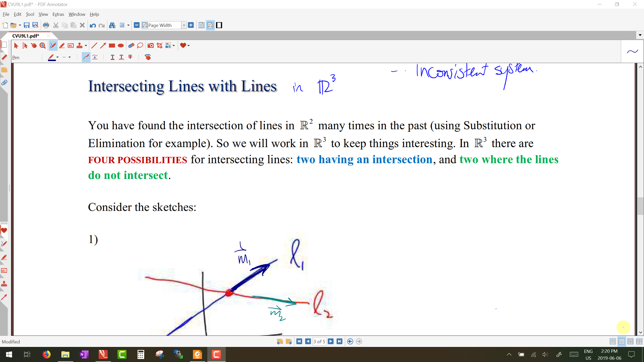Open the Page Width zoom dropdown
This screenshot has height=362, width=644.
(184, 25)
